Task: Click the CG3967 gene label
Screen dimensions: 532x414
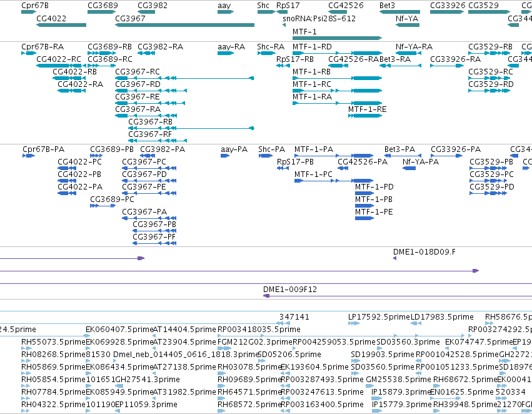Action: (130, 18)
